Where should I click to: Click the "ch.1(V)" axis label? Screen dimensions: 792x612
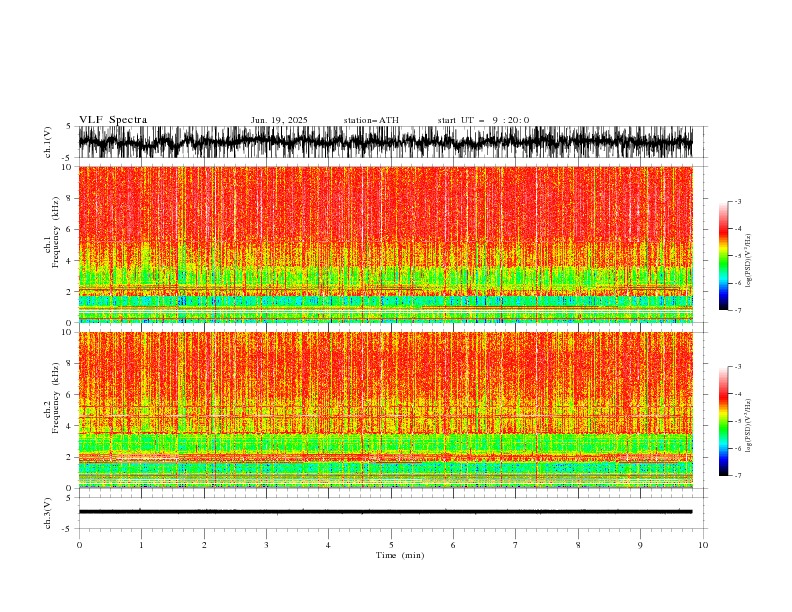coord(48,142)
